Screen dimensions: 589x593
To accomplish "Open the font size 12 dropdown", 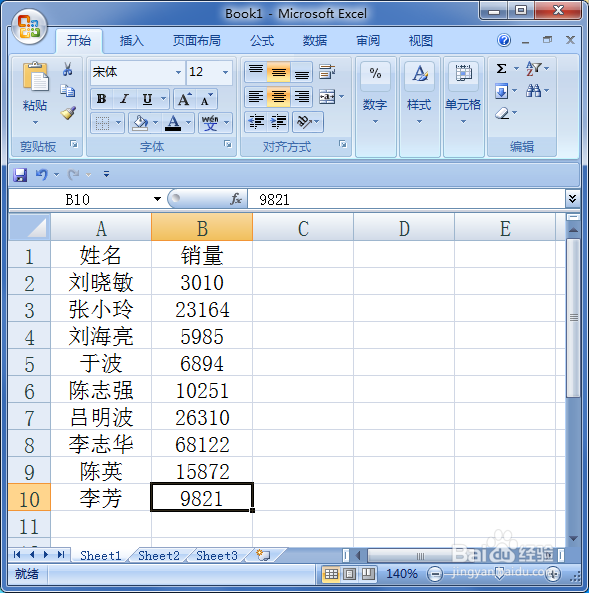I will point(225,72).
